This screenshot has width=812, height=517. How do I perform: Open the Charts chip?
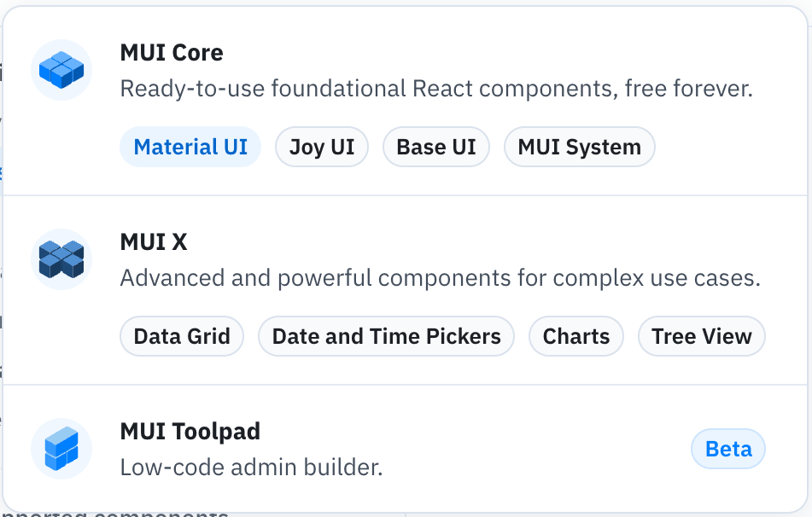(575, 336)
